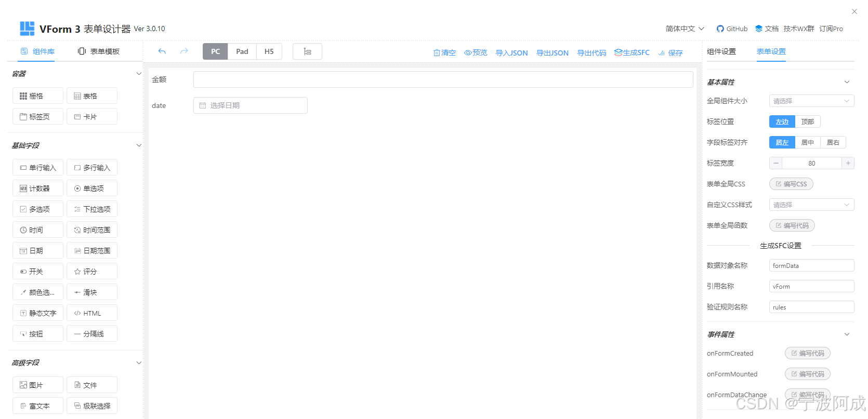Align field labels 居中
868x419 pixels.
[807, 142]
